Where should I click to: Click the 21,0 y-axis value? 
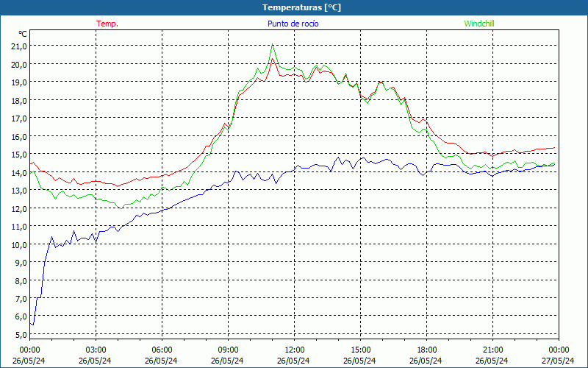tap(18, 46)
